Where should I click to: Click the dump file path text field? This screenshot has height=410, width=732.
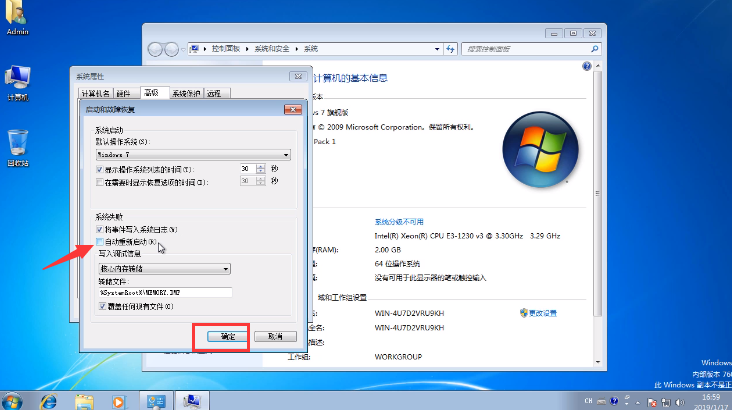click(x=164, y=292)
